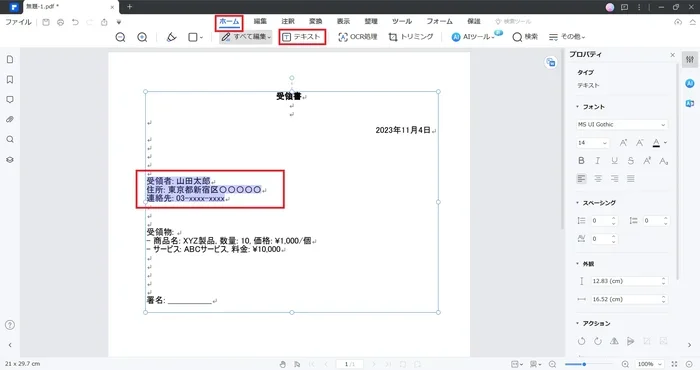Decrease font size with smaller A icon
This screenshot has height=370, width=700.
click(640, 143)
